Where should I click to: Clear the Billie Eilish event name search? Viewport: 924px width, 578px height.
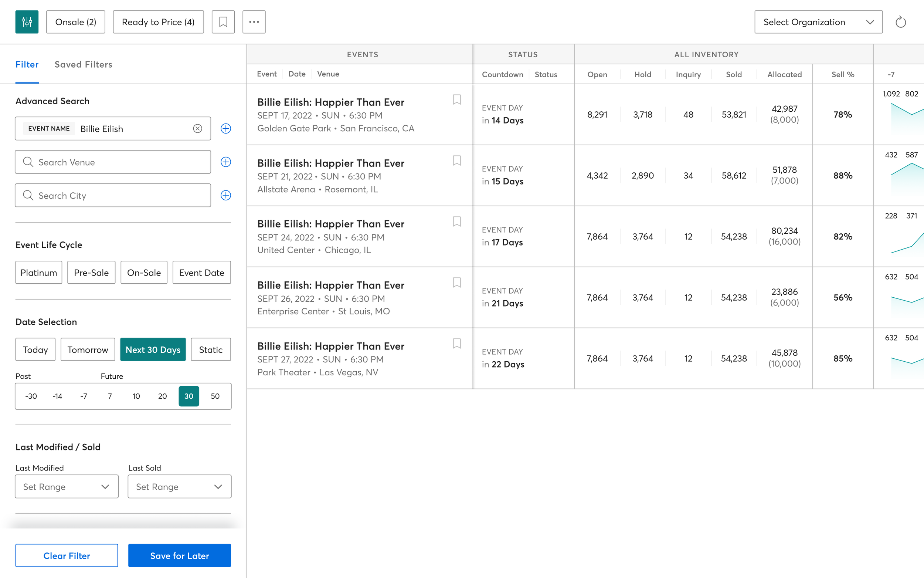[x=197, y=128]
